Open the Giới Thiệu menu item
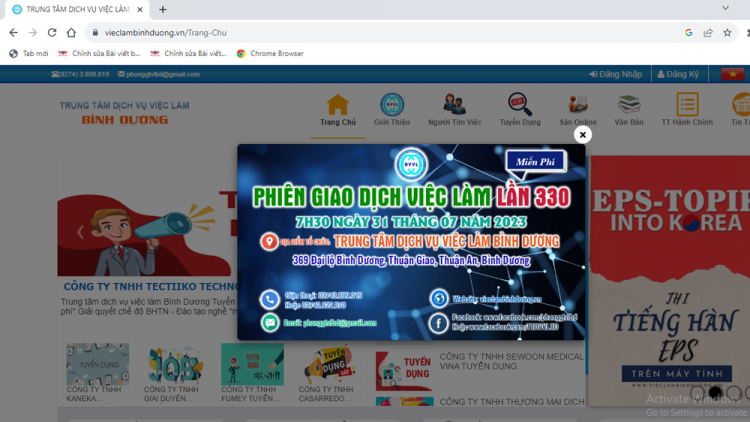The width and height of the screenshot is (750, 422). [392, 110]
